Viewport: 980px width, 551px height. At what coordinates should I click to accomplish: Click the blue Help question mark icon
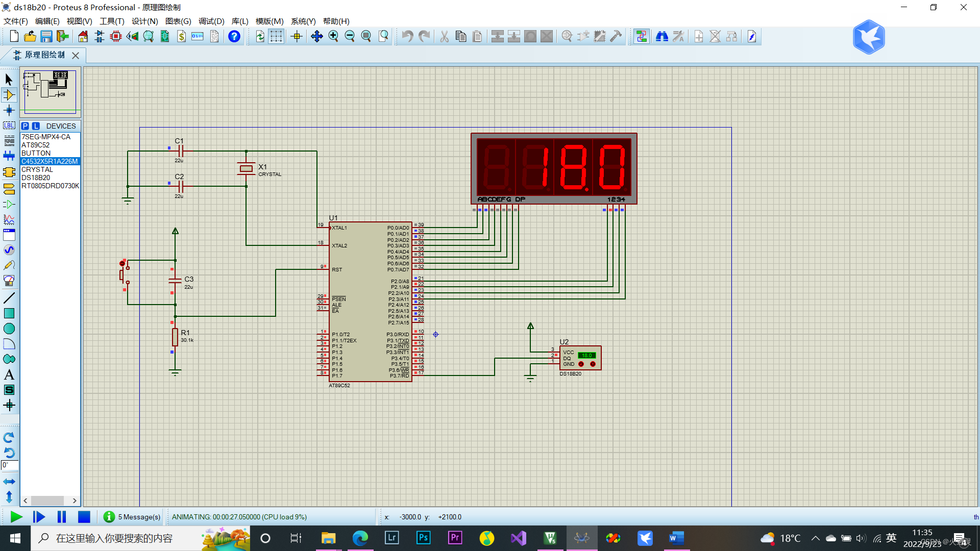(x=234, y=36)
